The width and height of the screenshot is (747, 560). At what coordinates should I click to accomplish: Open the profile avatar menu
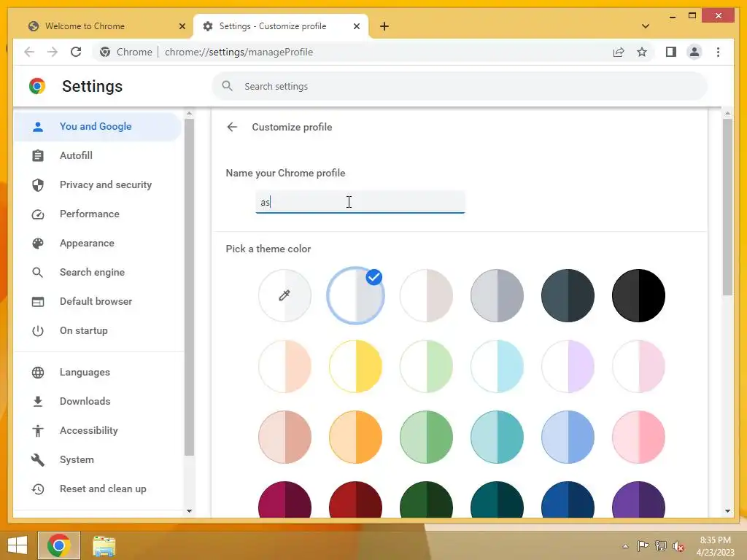(x=694, y=52)
